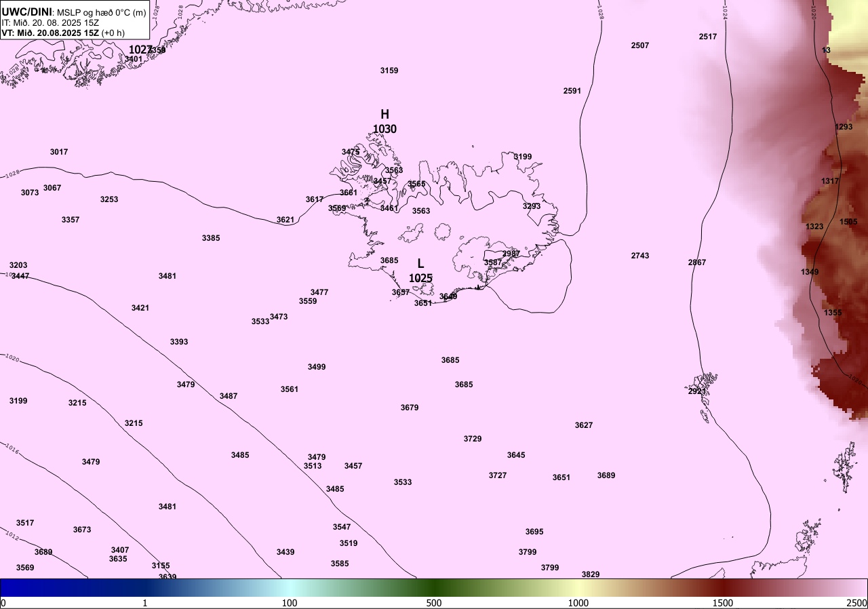The height and width of the screenshot is (609, 868).
Task: Click the 3587 value on Vatnajökull
Action: click(x=493, y=262)
